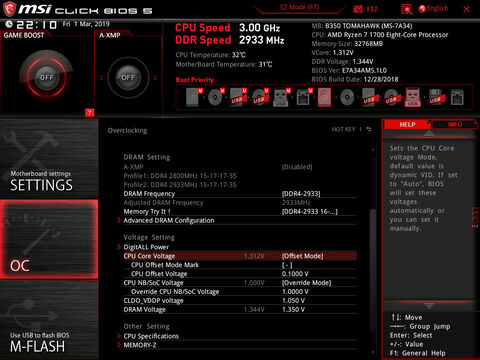Screen dimensions: 480x360
Task: Click Profile2 DDR4 2933MHz 15-17-17-35 line
Action: (x=180, y=185)
